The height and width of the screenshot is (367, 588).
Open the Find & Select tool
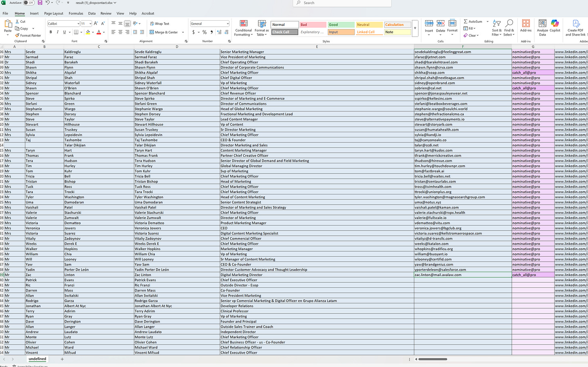(x=509, y=27)
